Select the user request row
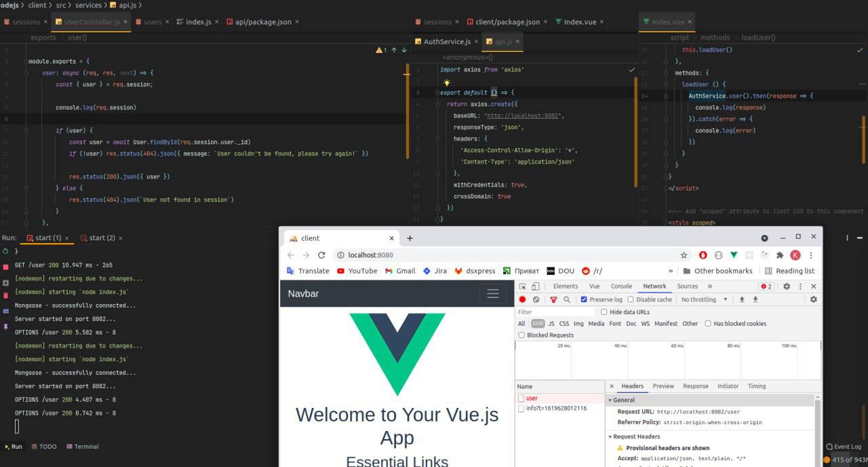The height and width of the screenshot is (467, 868). [x=559, y=398]
